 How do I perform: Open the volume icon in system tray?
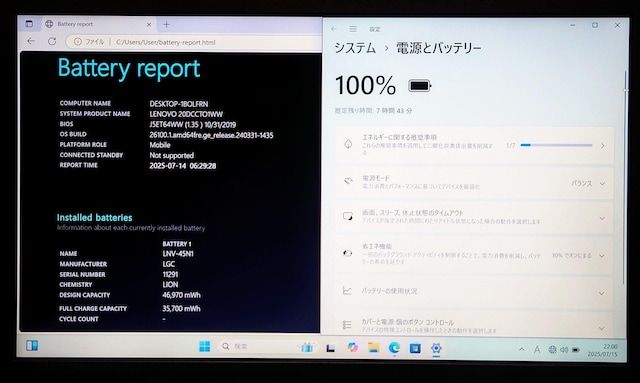tap(564, 350)
